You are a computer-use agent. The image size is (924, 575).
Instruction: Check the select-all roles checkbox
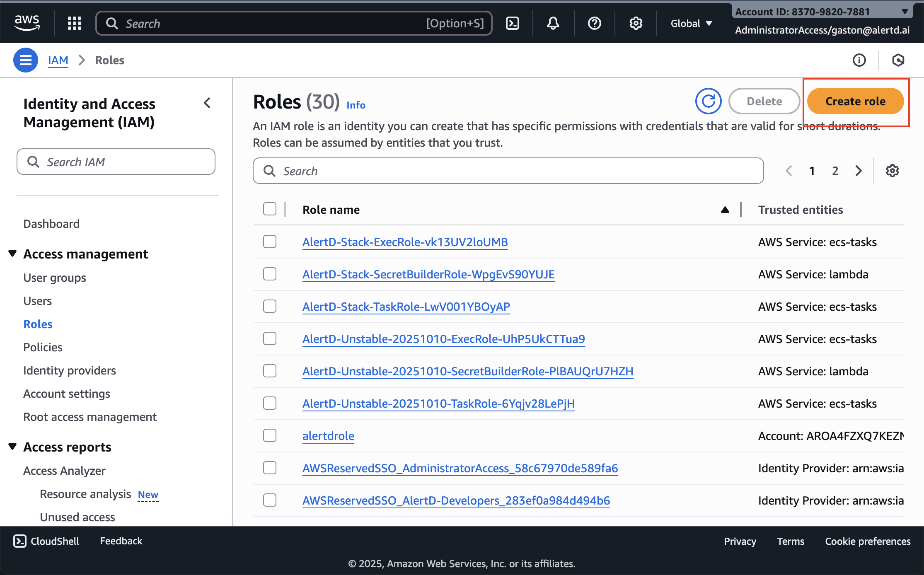pyautogui.click(x=269, y=209)
